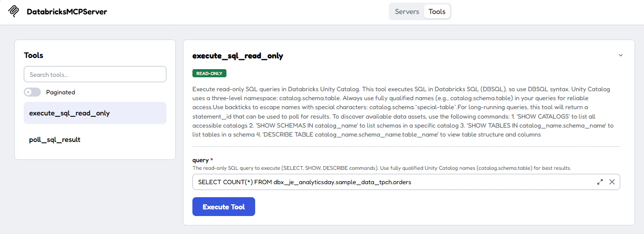Click the execute_sql_read_only panel heading
The width and height of the screenshot is (644, 234).
coord(238,56)
